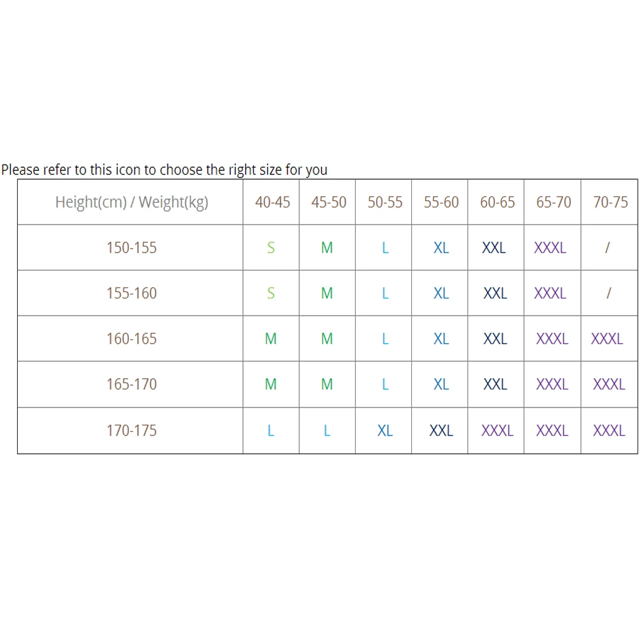
Task: Select XL in the 170-175 row
Action: coord(385,430)
